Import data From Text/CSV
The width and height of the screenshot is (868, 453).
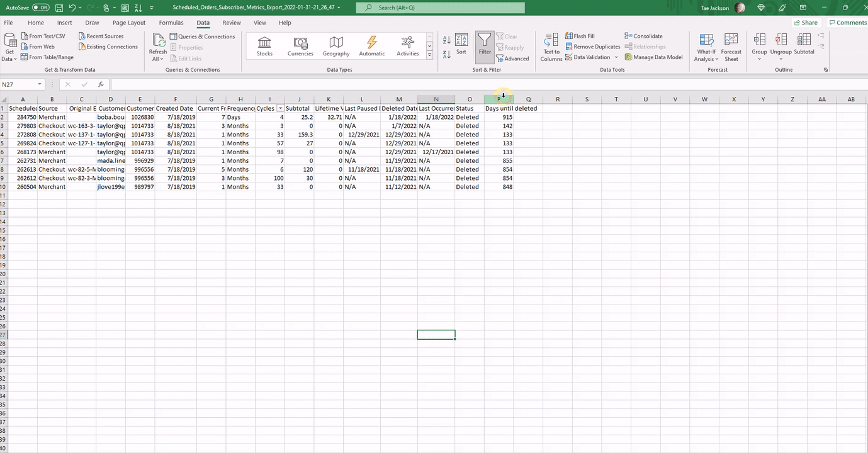point(43,36)
